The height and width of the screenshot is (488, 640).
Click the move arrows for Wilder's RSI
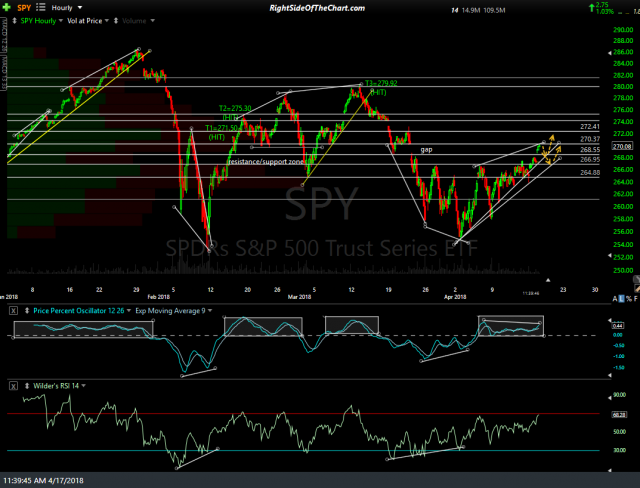pos(27,386)
